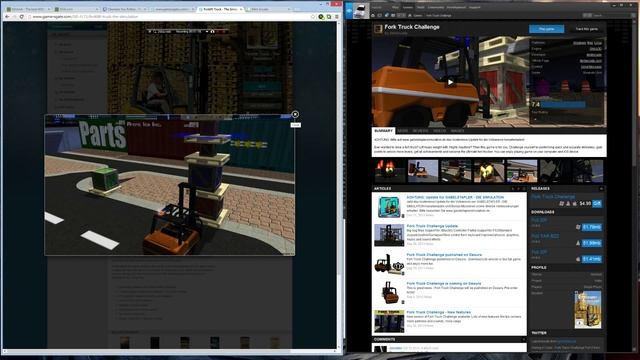Open the Games menu in Desura
Image resolution: width=640 pixels, height=360 pixels.
click(x=408, y=7)
